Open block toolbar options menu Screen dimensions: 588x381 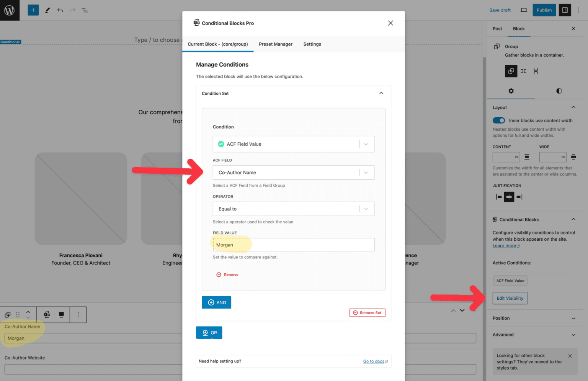78,315
